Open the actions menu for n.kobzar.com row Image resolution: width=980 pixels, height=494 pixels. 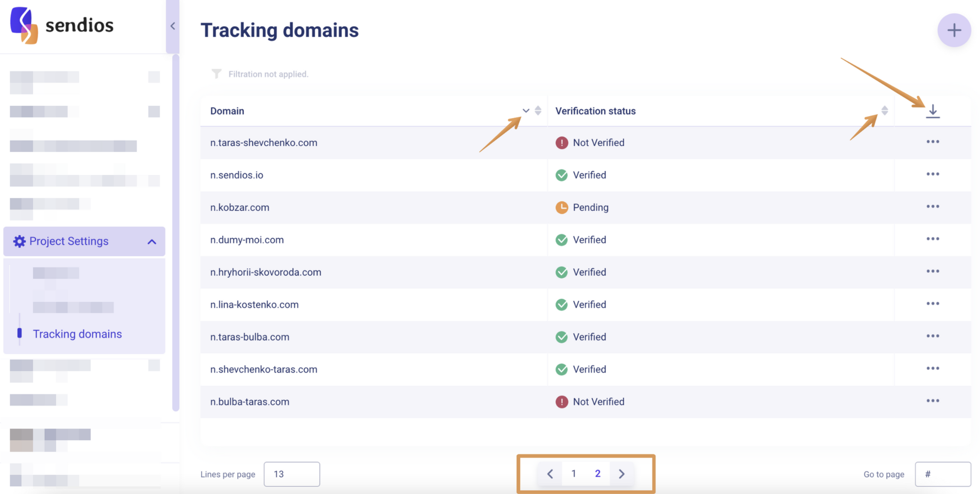[932, 207]
